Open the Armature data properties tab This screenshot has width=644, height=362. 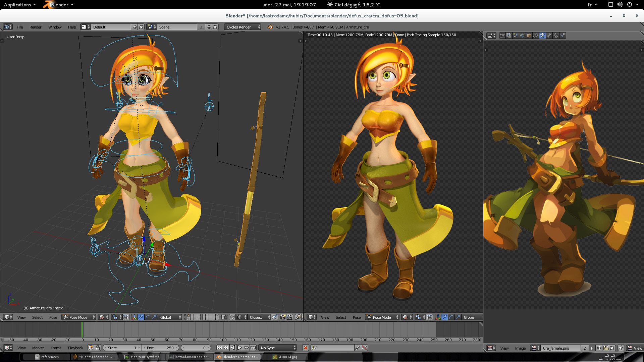(x=542, y=36)
